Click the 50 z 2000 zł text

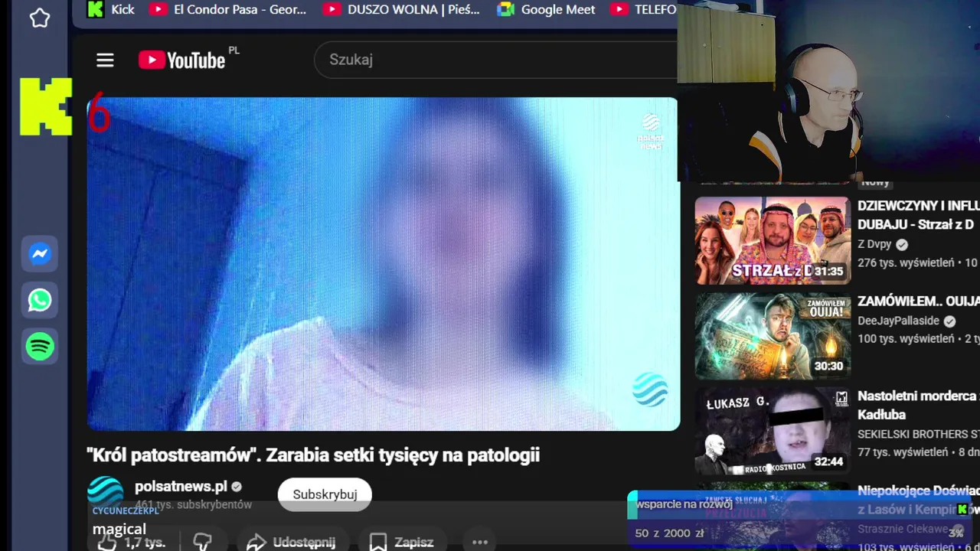pyautogui.click(x=669, y=533)
